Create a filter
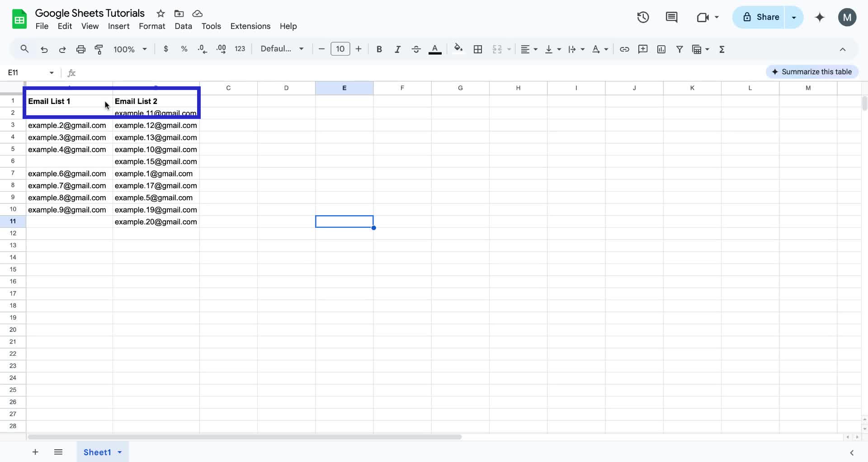Screen dimensions: 868x462 click(680, 49)
